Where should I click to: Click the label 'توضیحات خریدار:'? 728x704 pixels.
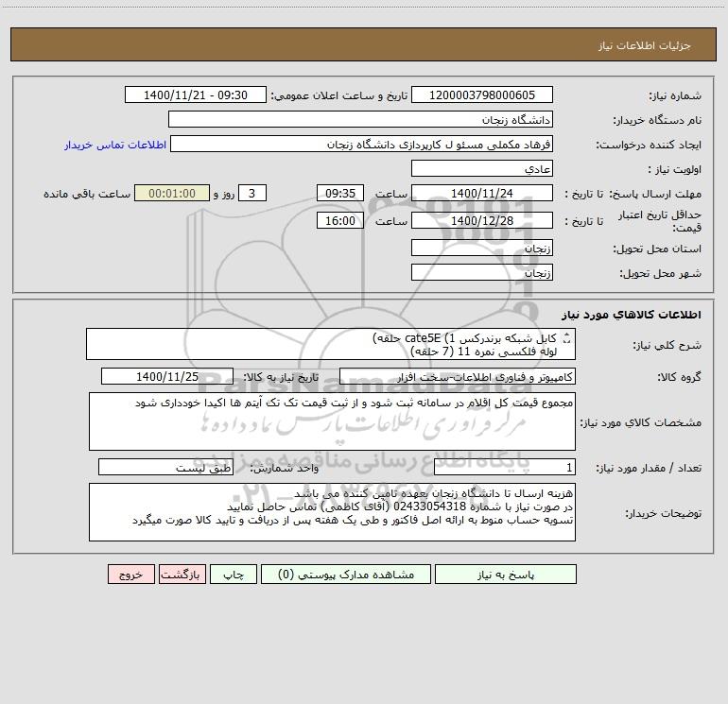664,513
